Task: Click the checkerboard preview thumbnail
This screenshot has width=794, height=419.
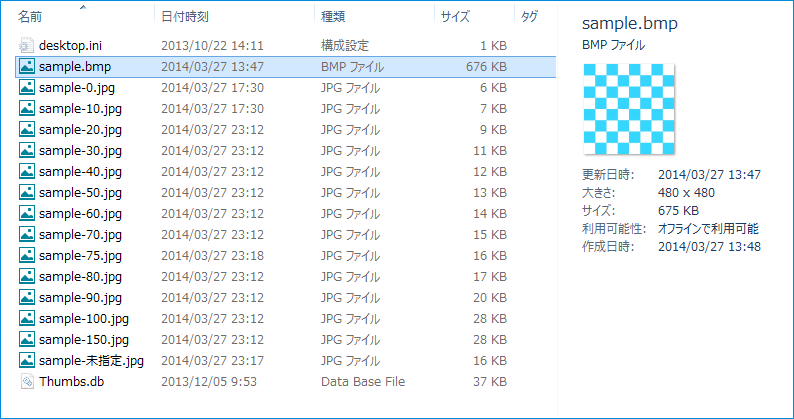Action: pyautogui.click(x=628, y=110)
